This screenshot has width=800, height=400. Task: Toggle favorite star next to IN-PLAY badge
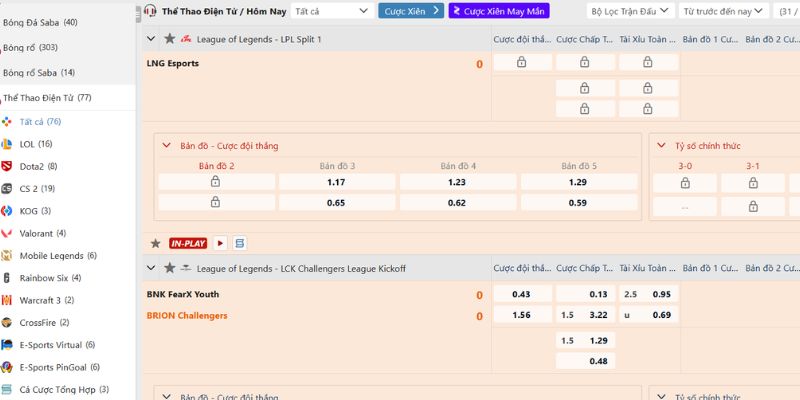[x=155, y=243]
